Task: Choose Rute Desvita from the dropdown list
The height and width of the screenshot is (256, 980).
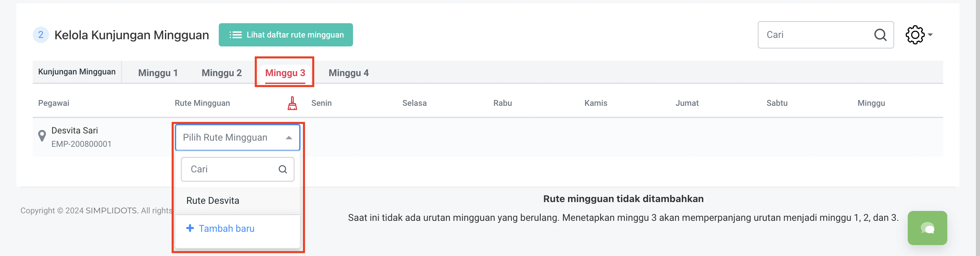Action: 213,201
